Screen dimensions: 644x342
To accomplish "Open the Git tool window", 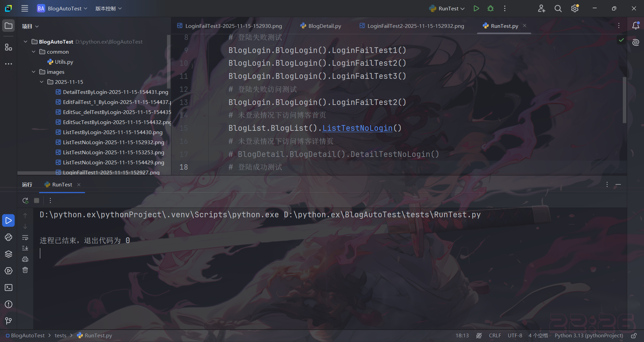I will 8,321.
